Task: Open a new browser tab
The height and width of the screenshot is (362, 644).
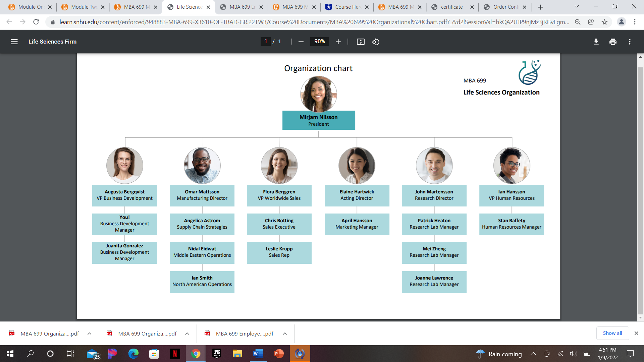Action: pos(540,7)
